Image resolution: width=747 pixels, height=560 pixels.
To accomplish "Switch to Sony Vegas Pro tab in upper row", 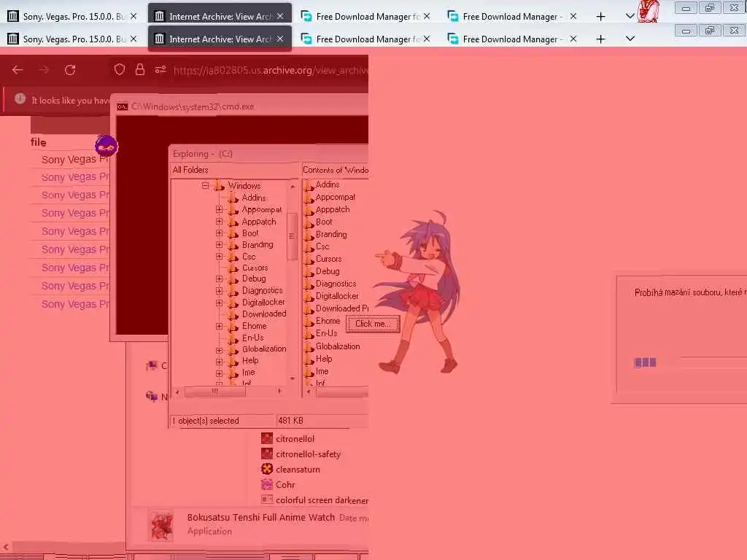I will [x=71, y=17].
